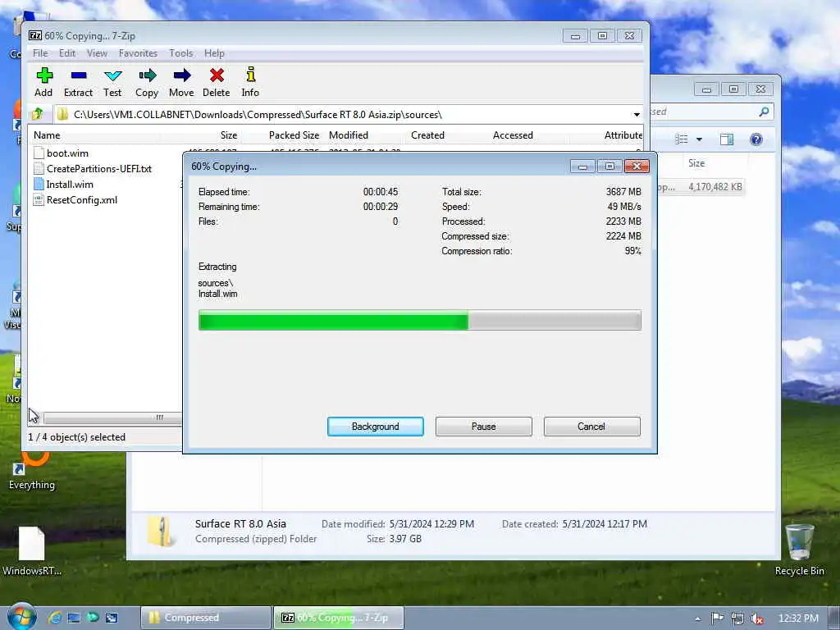Select the Install.wim file icon
The height and width of the screenshot is (630, 840).
(x=39, y=184)
